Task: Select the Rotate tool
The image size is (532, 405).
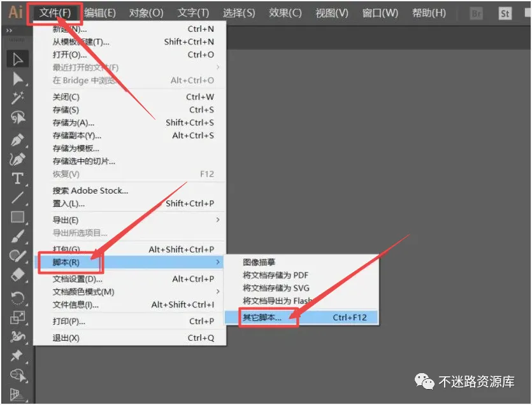Action: 17,298
